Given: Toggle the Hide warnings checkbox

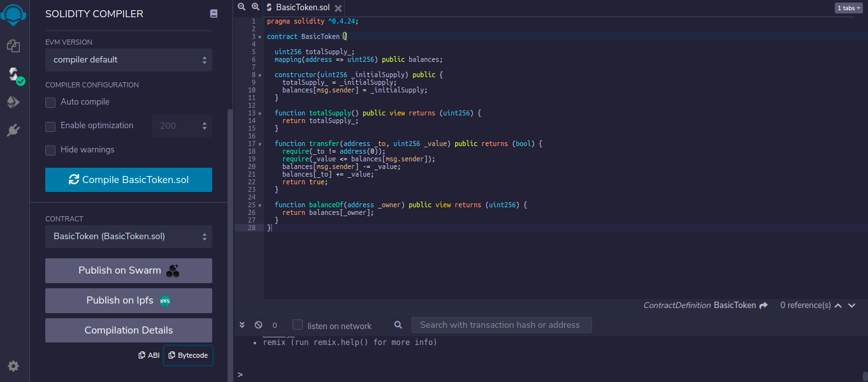Looking at the screenshot, I should click(x=50, y=150).
